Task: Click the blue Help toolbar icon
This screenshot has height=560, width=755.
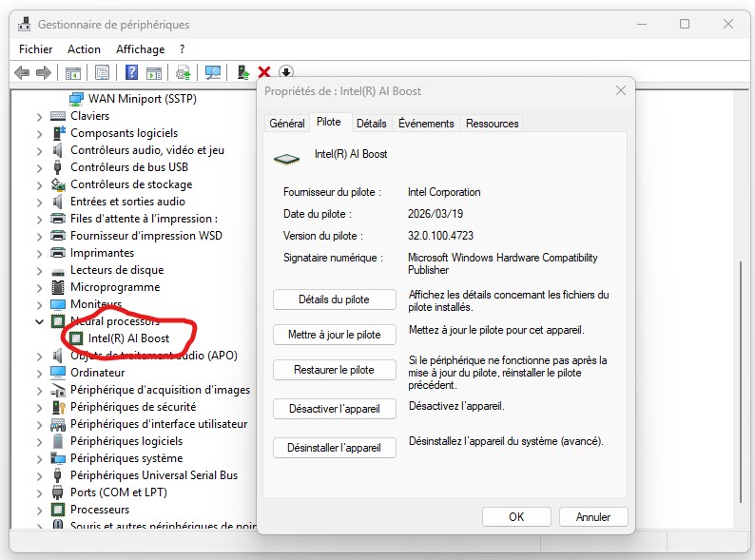Action: click(132, 72)
